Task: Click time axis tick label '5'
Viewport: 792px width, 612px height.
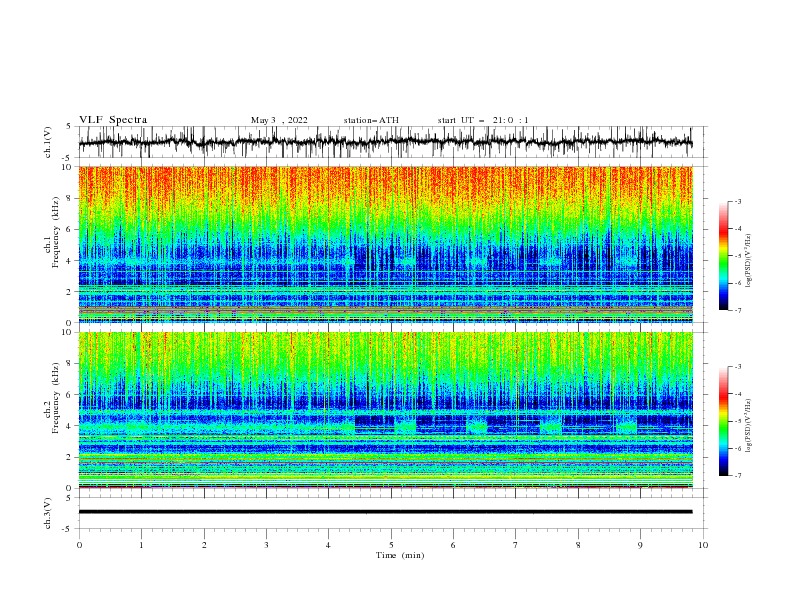Action: pos(391,545)
